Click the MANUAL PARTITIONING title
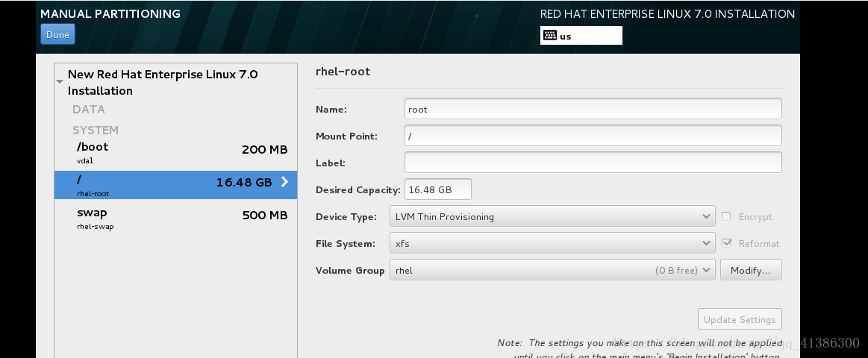The width and height of the screenshot is (868, 358). [x=110, y=14]
